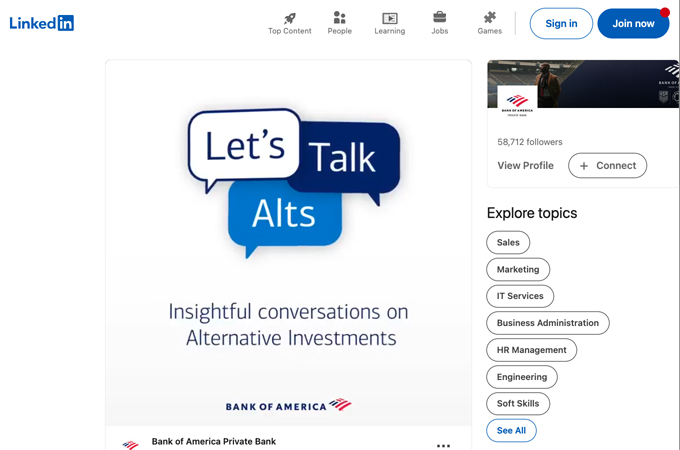Click the Sign in button
This screenshot has width=680, height=450.
coord(561,23)
